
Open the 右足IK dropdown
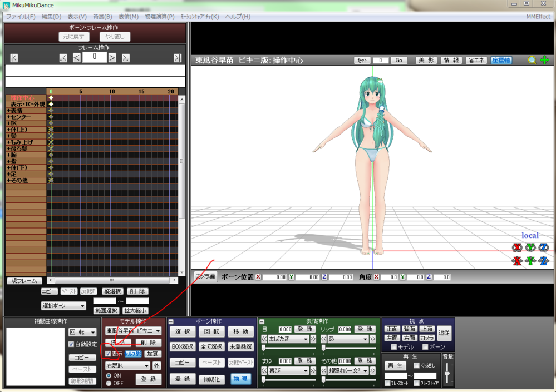(127, 365)
